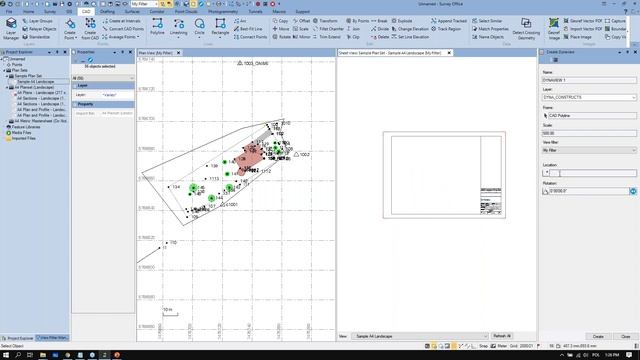Image resolution: width=640 pixels, height=360 pixels.
Task: Switch to the Home ribbon tab
Action: point(29,12)
